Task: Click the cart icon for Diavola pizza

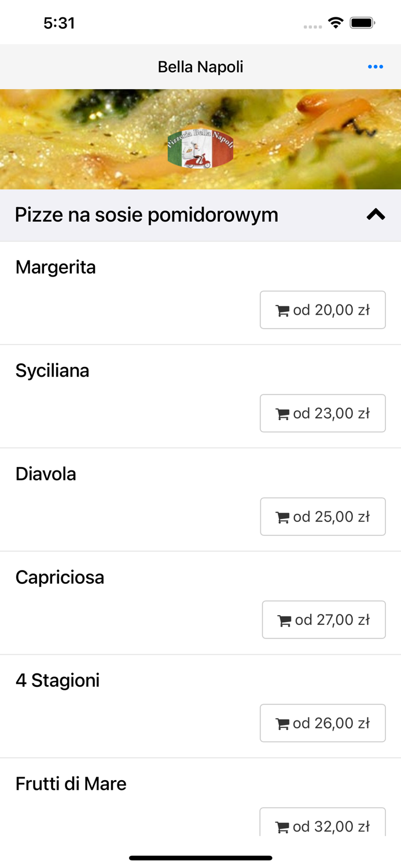Action: pyautogui.click(x=283, y=516)
